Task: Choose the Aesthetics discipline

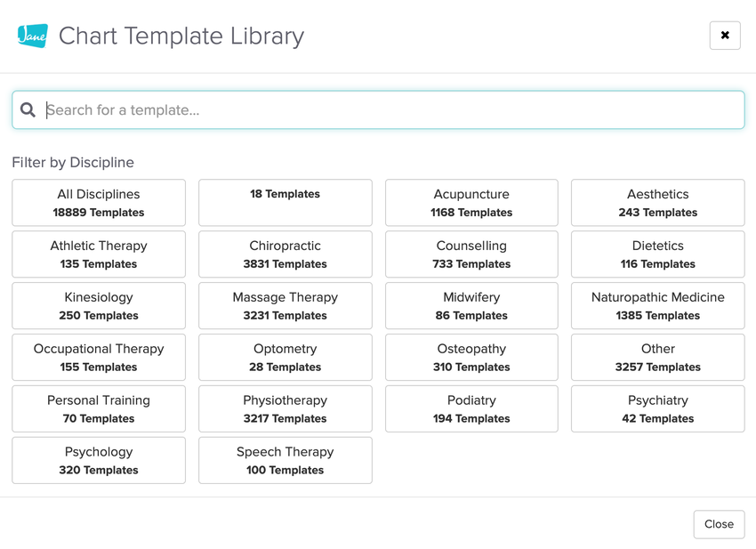Action: (657, 203)
